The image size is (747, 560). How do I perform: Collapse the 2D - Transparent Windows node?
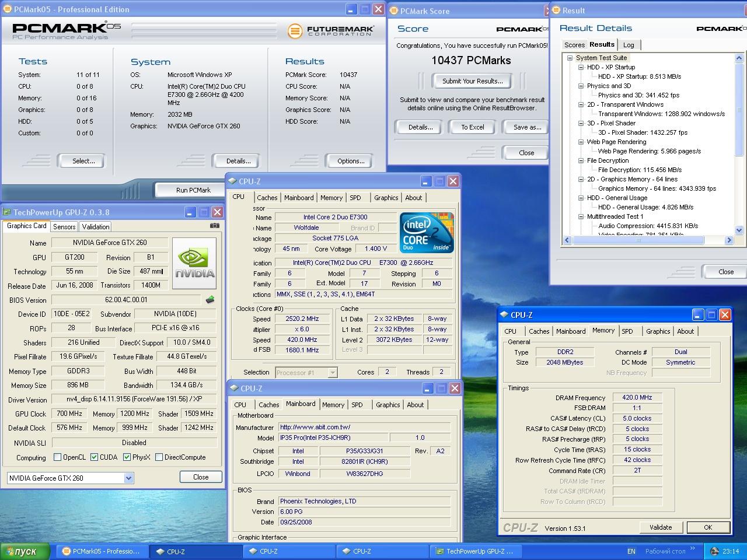pos(581,104)
